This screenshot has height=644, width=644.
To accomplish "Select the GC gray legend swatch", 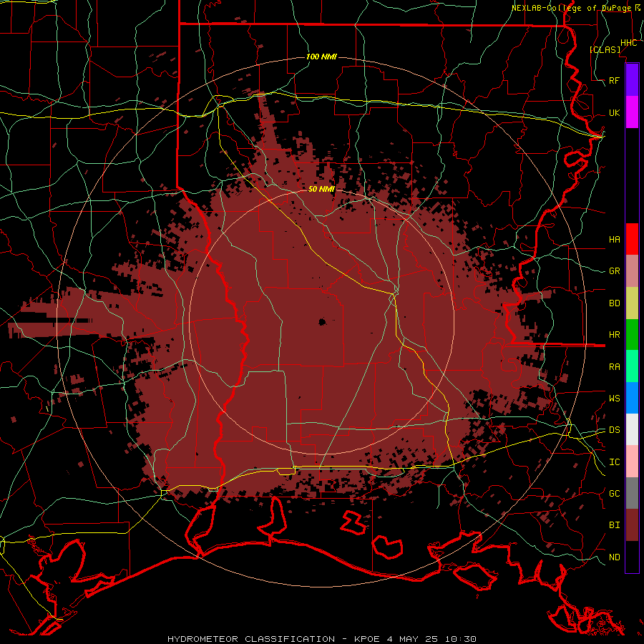I will point(632,493).
